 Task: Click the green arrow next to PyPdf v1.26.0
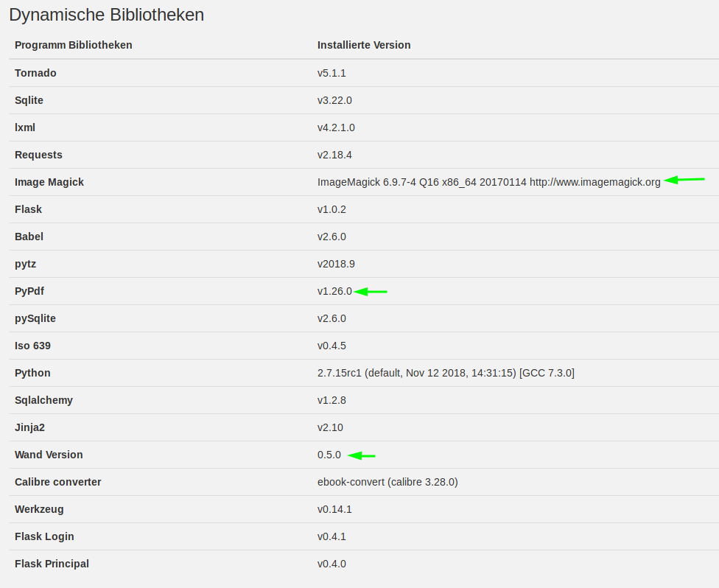tap(371, 291)
